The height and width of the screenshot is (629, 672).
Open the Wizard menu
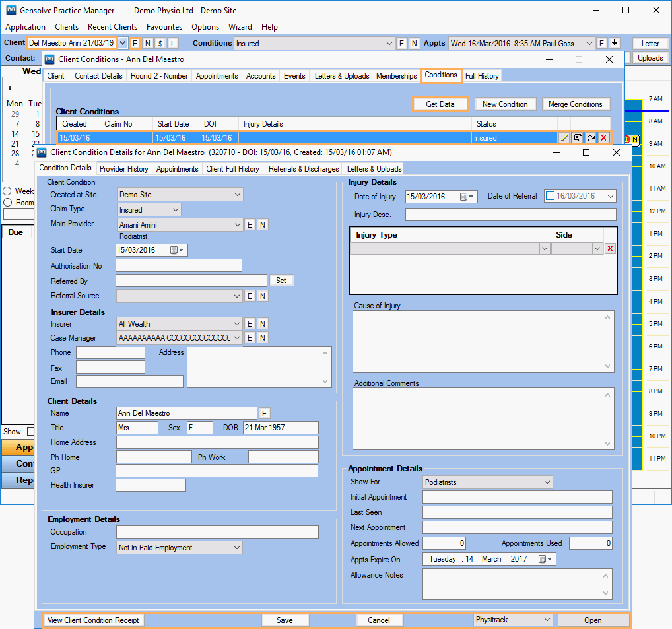pyautogui.click(x=240, y=27)
